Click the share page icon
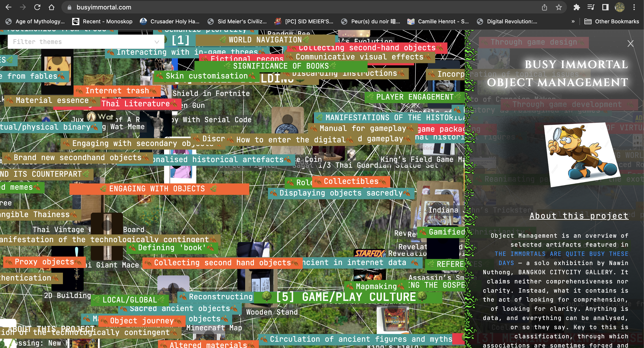 click(545, 7)
